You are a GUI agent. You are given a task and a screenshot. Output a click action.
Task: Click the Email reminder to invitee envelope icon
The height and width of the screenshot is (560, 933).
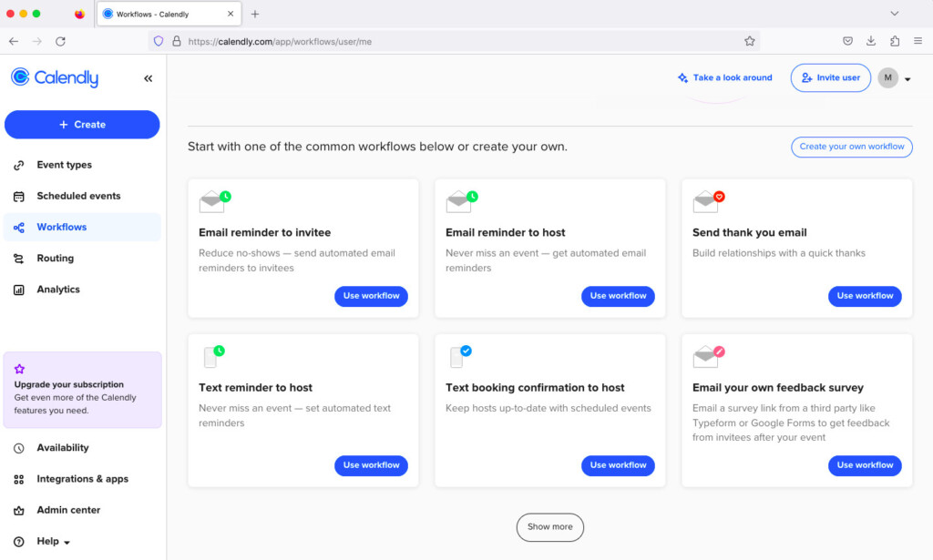point(213,201)
